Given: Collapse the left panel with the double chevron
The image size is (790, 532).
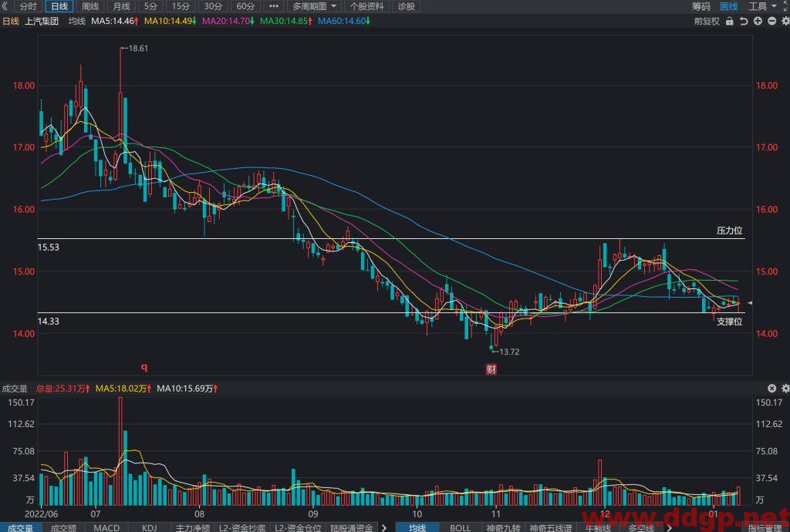Looking at the screenshot, I should pos(5,6).
